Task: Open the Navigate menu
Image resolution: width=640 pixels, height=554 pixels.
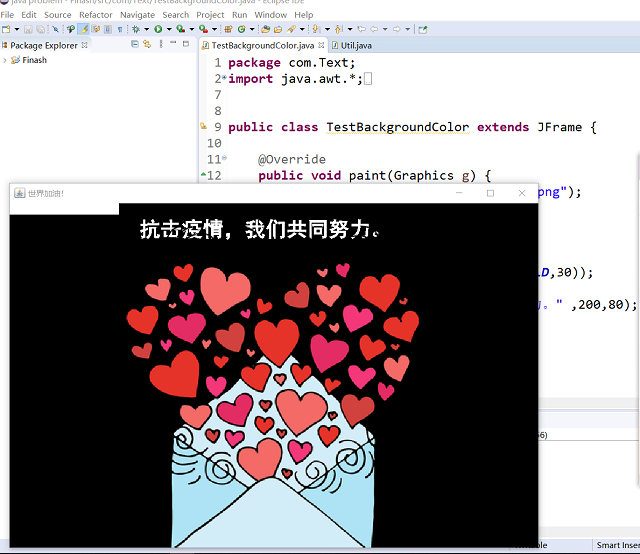Action: tap(137, 15)
